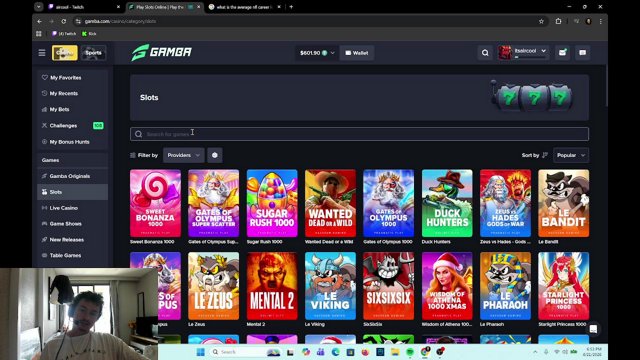Viewport: 640px width, 360px height.
Task: Open Spotify from the taskbar
Action: click(410, 352)
